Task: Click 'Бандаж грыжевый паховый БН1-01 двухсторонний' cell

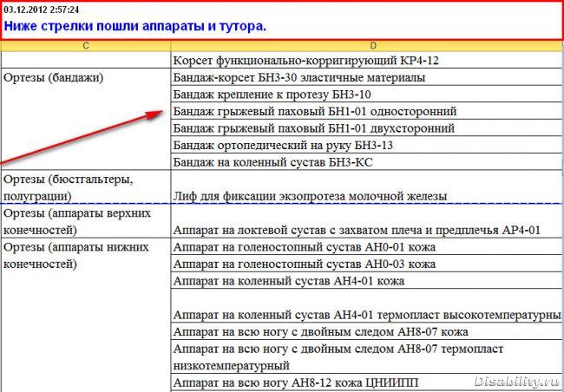Action: [x=367, y=127]
